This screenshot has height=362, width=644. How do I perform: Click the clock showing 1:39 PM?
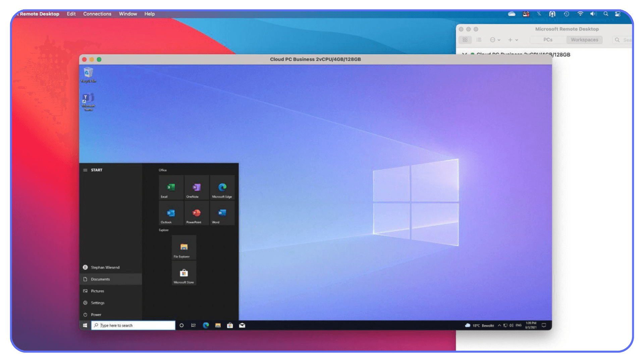coord(531,325)
